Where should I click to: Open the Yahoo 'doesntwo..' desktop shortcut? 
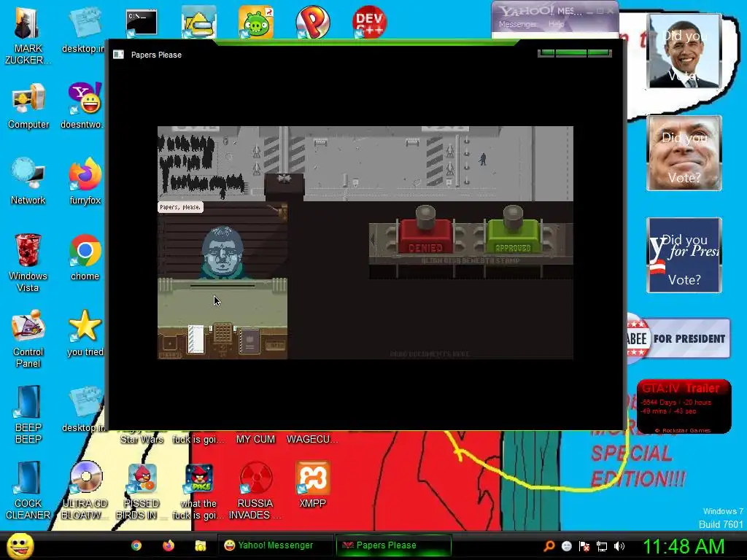point(84,106)
